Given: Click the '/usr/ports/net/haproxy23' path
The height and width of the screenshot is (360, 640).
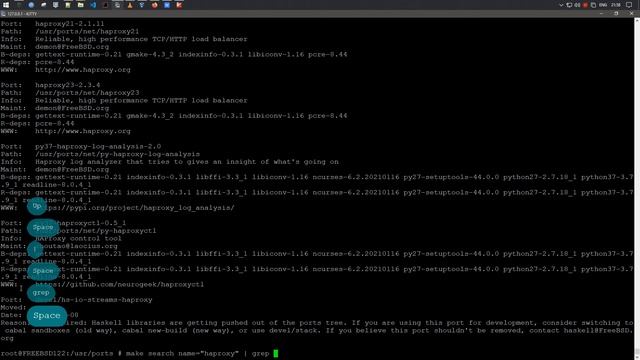Looking at the screenshot, I should tap(87, 93).
